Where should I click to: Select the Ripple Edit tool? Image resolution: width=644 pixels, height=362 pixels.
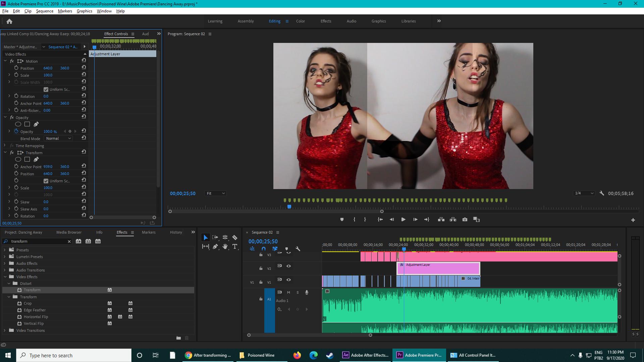tap(225, 238)
